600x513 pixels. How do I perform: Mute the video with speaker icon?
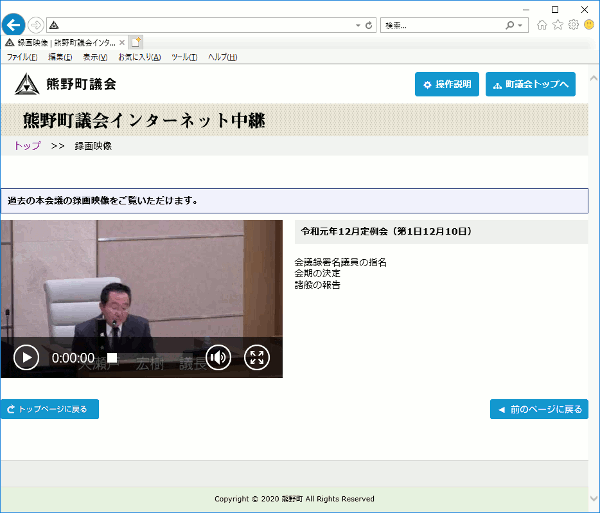tap(218, 358)
